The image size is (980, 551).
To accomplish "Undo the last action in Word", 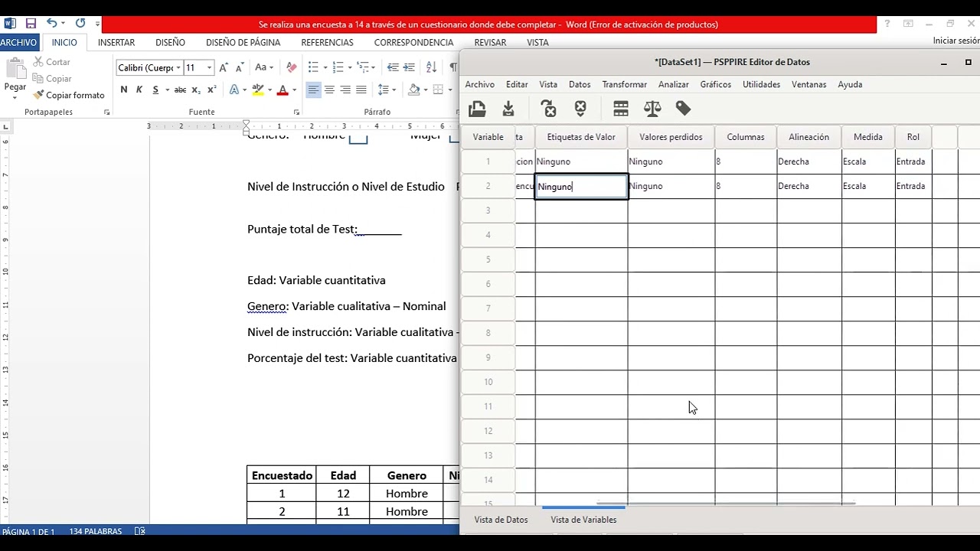I will (x=51, y=24).
